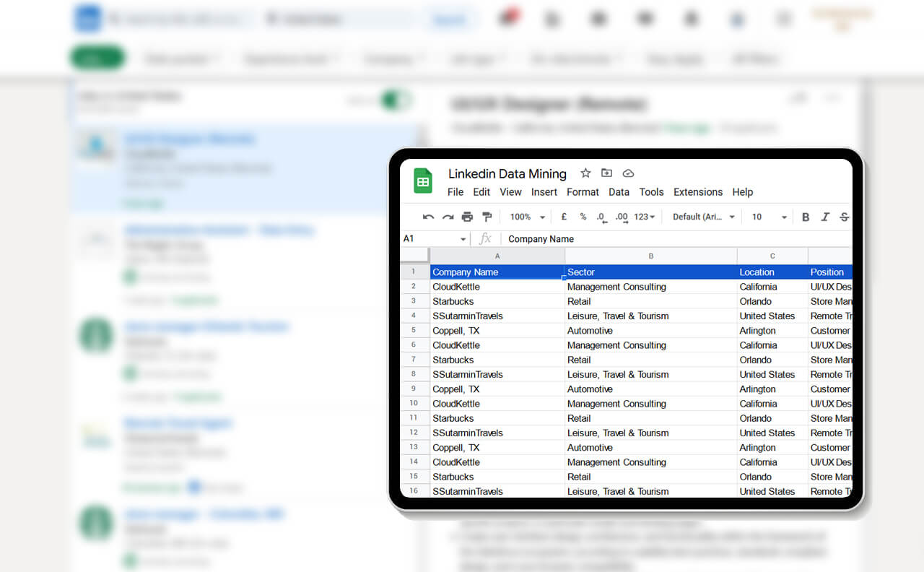The image size is (924, 572).
Task: Open the 100% zoom dropdown
Action: click(x=526, y=217)
